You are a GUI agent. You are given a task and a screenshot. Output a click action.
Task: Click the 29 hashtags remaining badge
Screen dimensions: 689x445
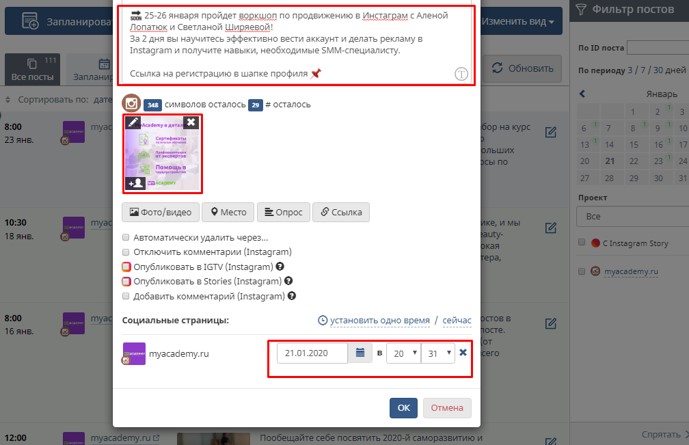(x=255, y=105)
